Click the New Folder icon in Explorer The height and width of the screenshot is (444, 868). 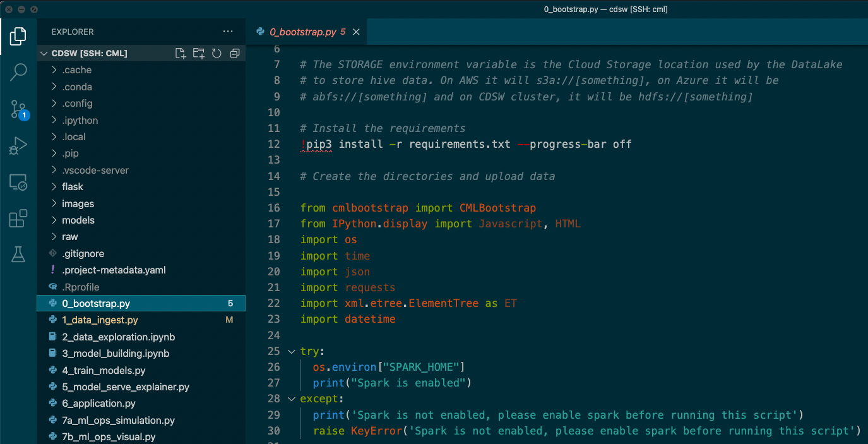[x=198, y=54]
